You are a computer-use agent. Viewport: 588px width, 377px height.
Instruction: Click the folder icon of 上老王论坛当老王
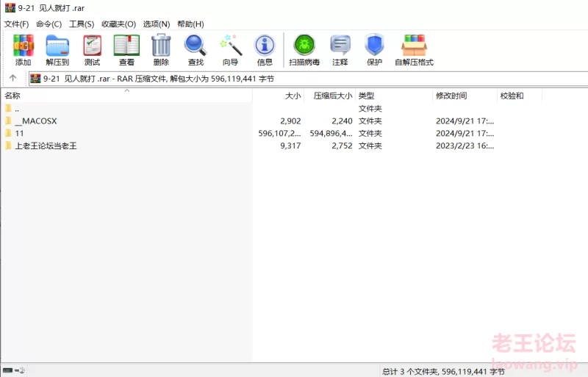[x=8, y=146]
